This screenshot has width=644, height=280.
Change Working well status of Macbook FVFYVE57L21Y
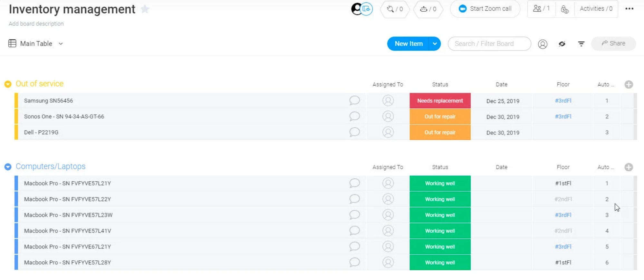pyautogui.click(x=440, y=183)
